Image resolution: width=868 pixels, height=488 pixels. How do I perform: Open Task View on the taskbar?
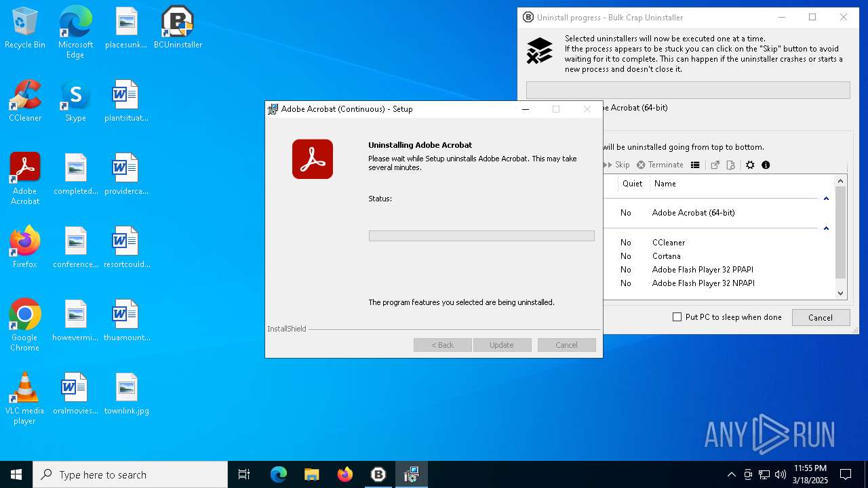(x=244, y=474)
